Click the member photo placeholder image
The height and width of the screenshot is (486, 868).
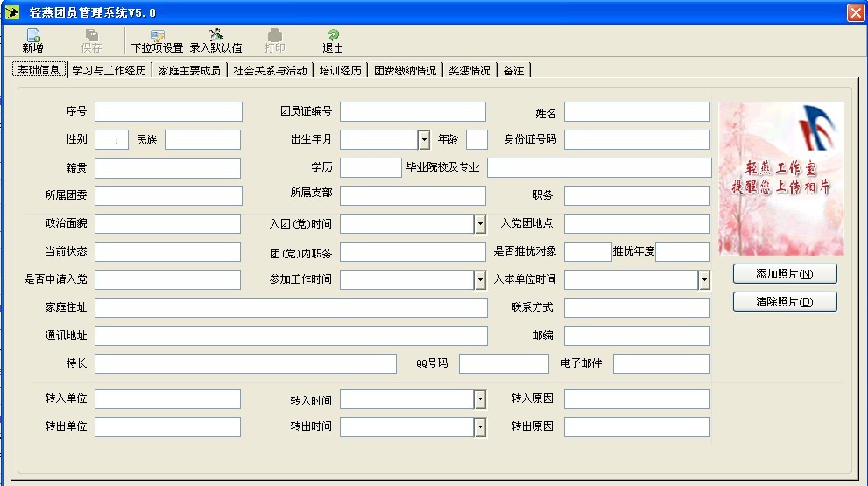click(781, 179)
